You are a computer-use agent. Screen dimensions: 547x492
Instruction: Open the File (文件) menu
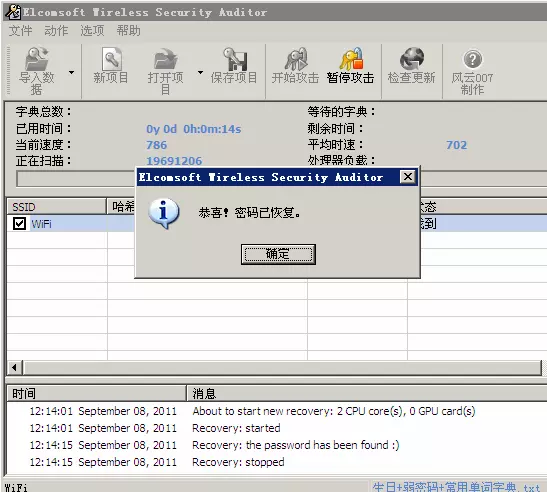click(20, 31)
